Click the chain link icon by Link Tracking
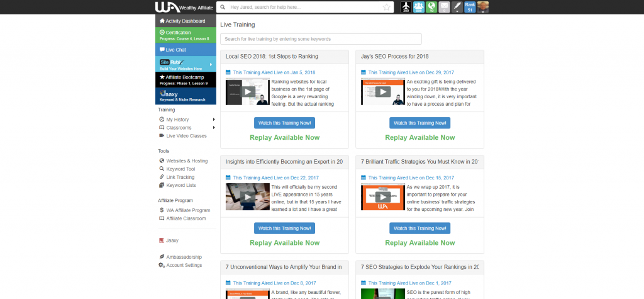This screenshot has height=299, width=644. pos(162,178)
